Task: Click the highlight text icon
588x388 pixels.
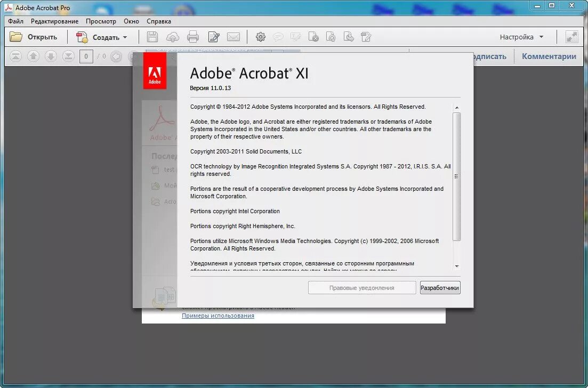Action: click(295, 37)
